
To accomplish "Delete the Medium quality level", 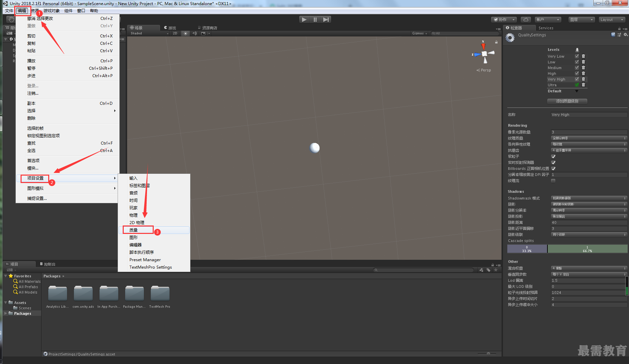I will [x=583, y=68].
